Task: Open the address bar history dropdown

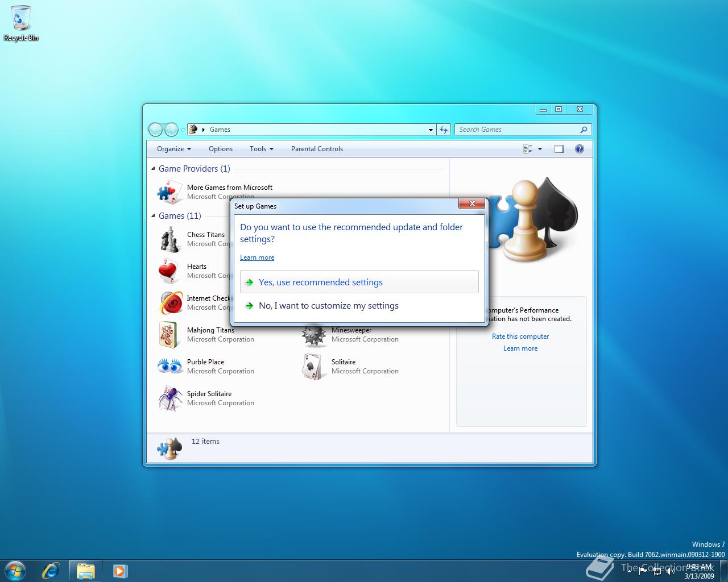Action: click(431, 130)
